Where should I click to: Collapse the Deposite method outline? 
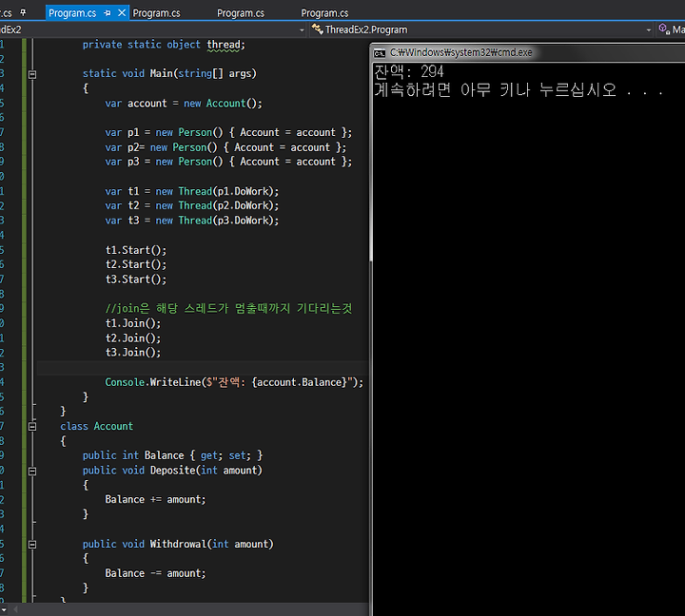click(32, 472)
